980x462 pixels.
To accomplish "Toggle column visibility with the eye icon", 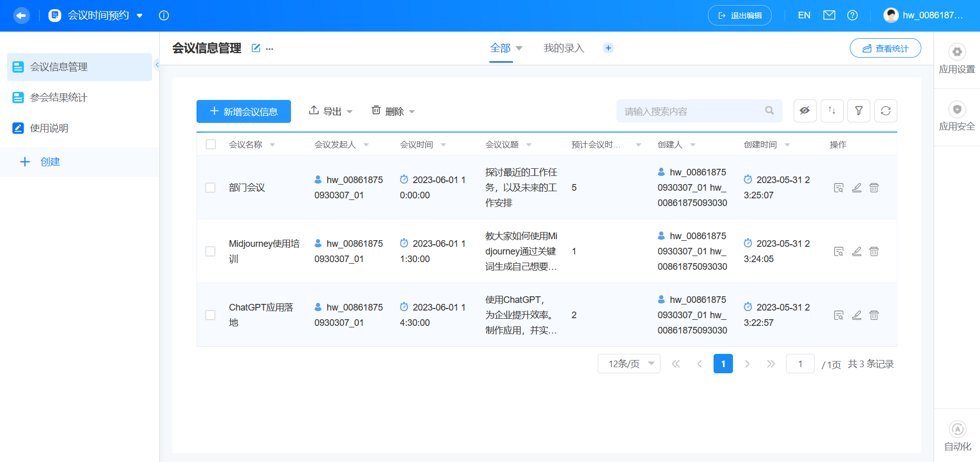I will [x=805, y=111].
